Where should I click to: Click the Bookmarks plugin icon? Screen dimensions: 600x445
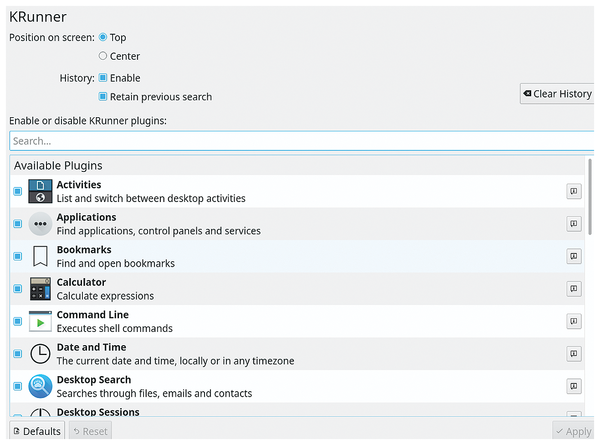(x=40, y=256)
